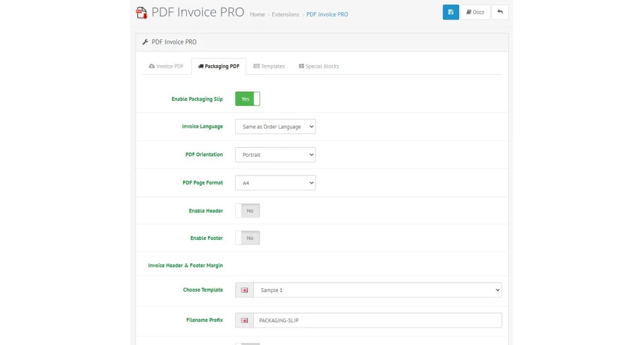Click the PDF Invoice PRO logo icon
Image resolution: width=644 pixels, height=345 pixels.
click(x=142, y=13)
